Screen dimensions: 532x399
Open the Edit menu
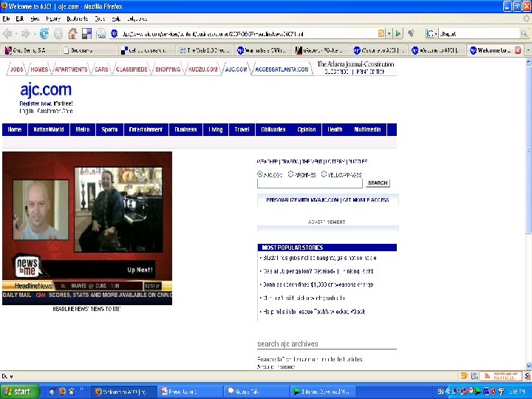(x=20, y=18)
